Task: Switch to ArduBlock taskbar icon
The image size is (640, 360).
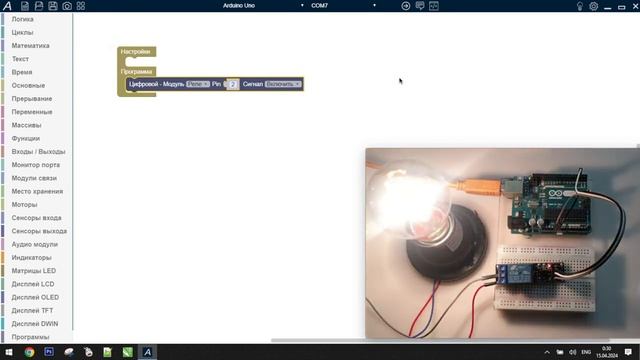Action: pyautogui.click(x=147, y=352)
